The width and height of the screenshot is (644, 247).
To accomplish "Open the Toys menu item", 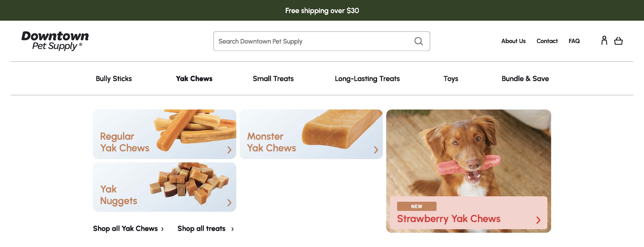I will pos(451,78).
